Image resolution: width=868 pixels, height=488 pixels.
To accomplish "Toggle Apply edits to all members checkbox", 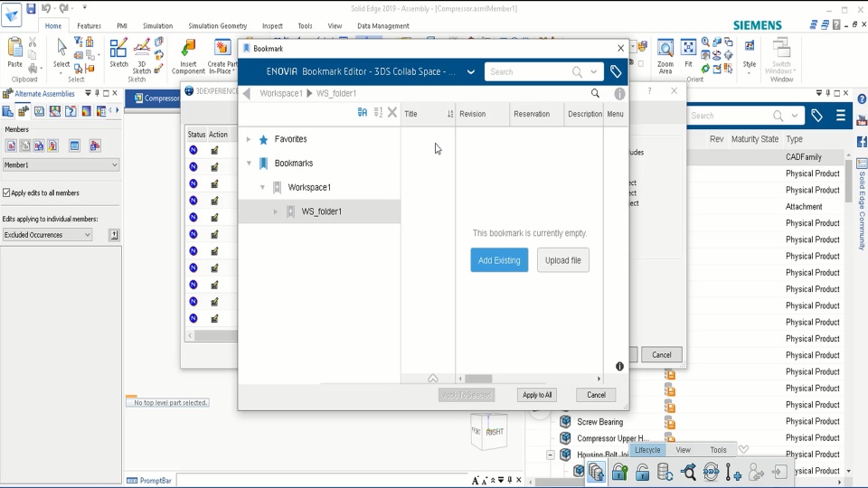I will 6,192.
